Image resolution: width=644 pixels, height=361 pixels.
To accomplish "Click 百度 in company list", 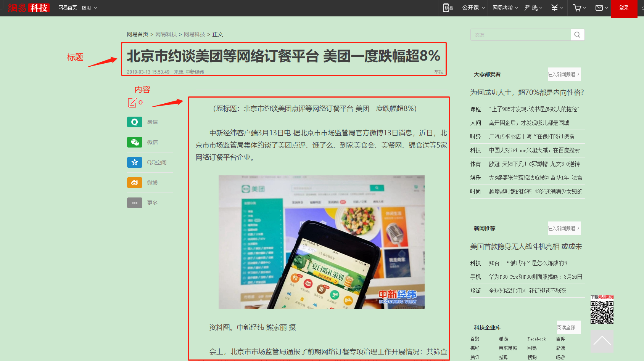I will pos(560,339).
